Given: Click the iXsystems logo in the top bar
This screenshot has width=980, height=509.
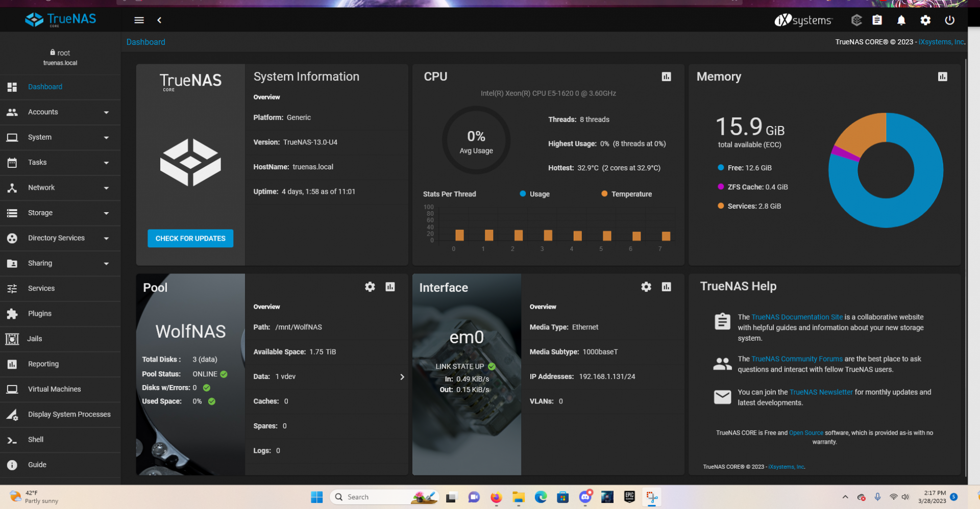Looking at the screenshot, I should pos(803,20).
